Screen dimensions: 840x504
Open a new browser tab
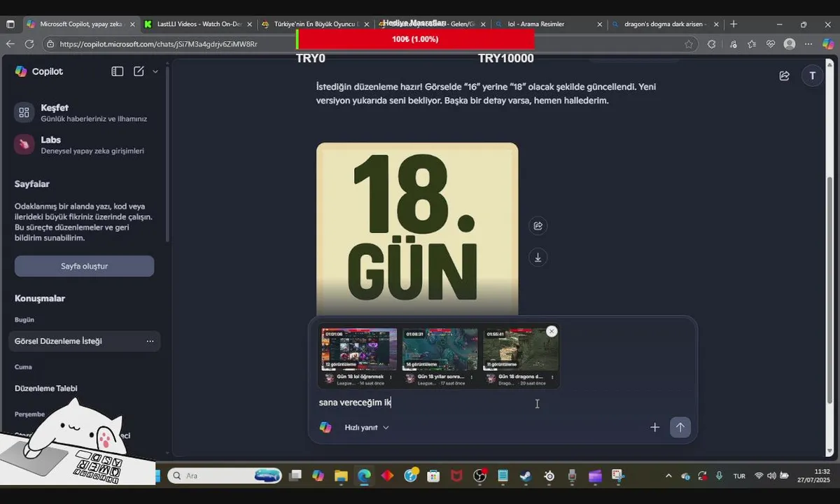(734, 24)
